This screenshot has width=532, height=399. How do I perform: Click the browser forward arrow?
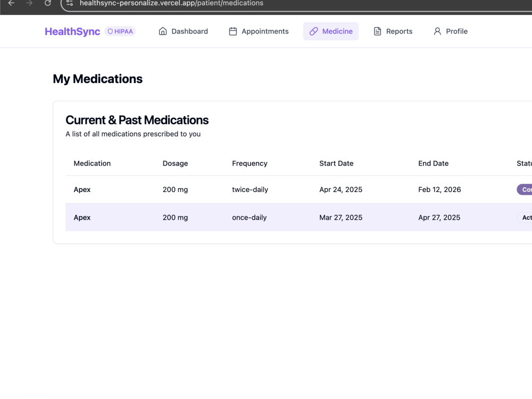coord(29,3)
